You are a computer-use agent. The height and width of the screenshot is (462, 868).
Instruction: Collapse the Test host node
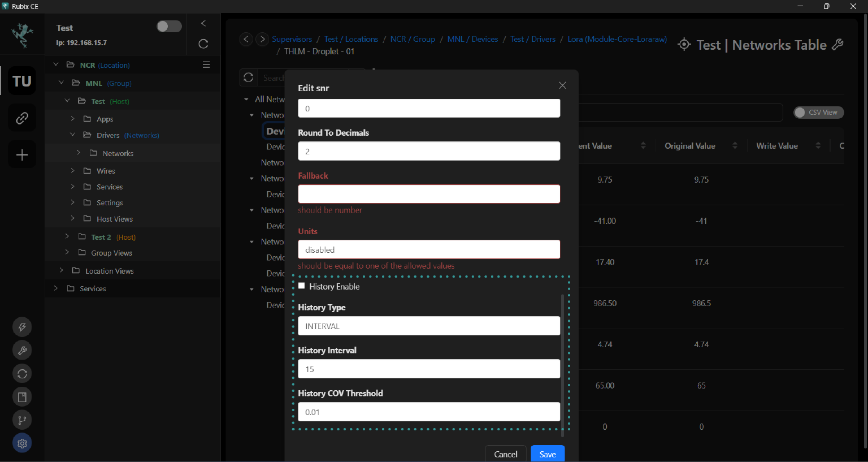tap(67, 101)
